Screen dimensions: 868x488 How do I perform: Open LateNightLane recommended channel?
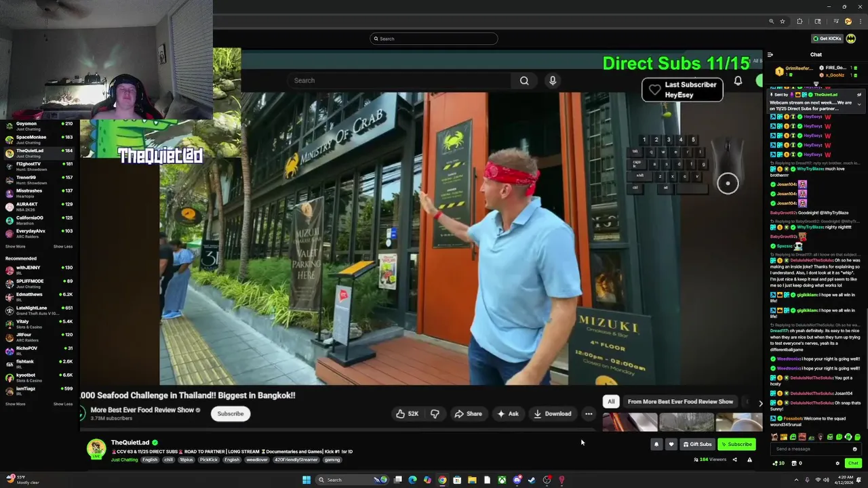pyautogui.click(x=39, y=310)
